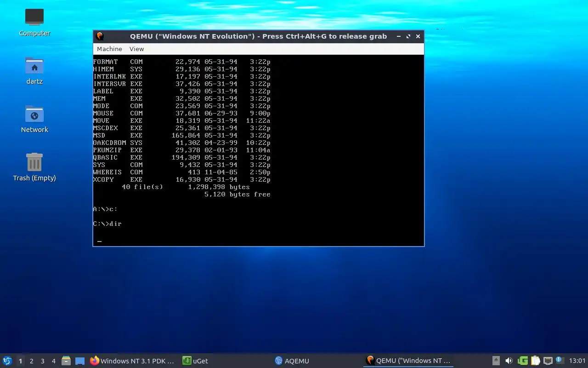
Task: Click the '5,120 bytes free' line
Action: tap(237, 194)
